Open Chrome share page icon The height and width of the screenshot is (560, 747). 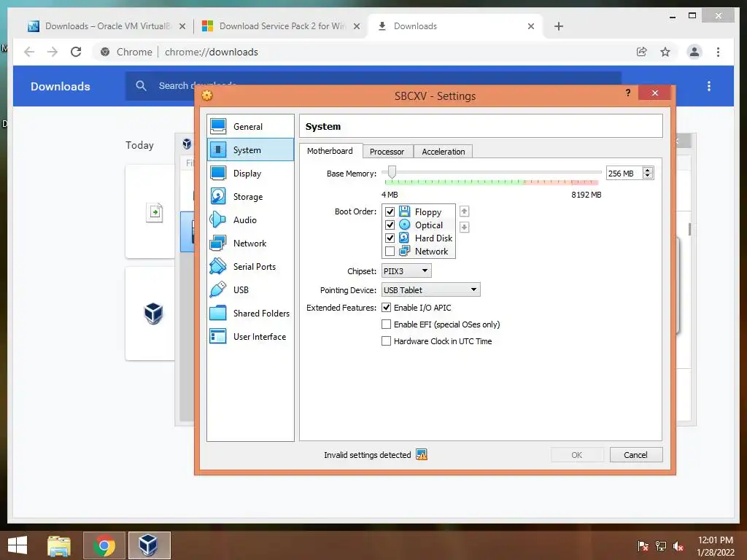pyautogui.click(x=642, y=52)
